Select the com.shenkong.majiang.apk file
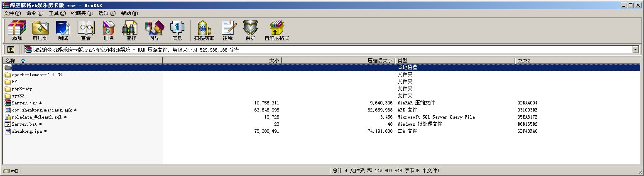 pos(42,110)
